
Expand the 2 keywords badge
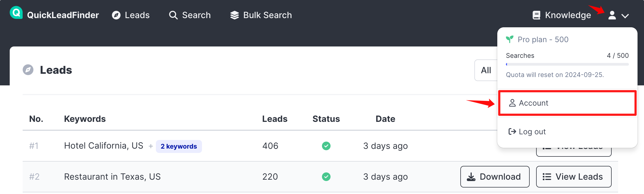179,146
